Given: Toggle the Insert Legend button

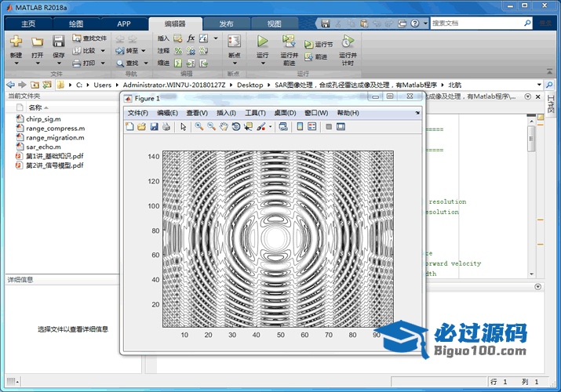Looking at the screenshot, I should tap(311, 126).
